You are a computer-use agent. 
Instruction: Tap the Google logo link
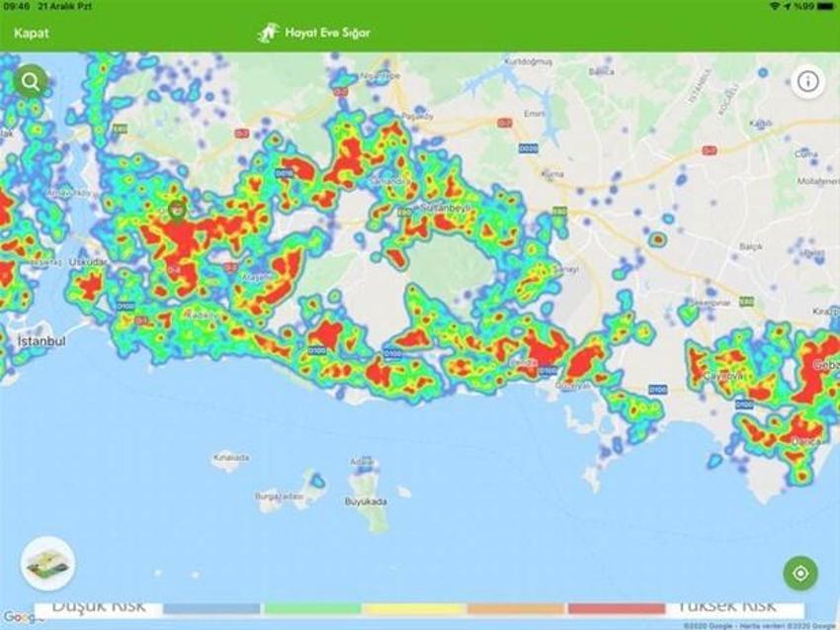pos(15,618)
